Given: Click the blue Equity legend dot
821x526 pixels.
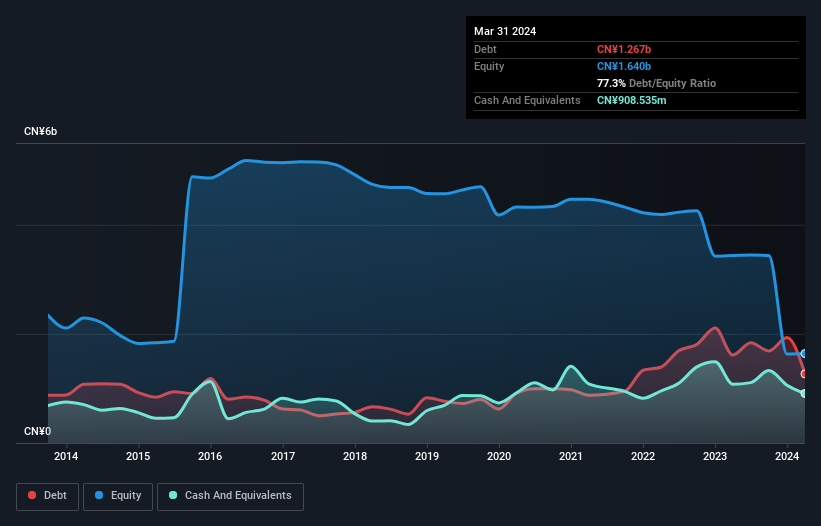Looking at the screenshot, I should tap(99, 495).
